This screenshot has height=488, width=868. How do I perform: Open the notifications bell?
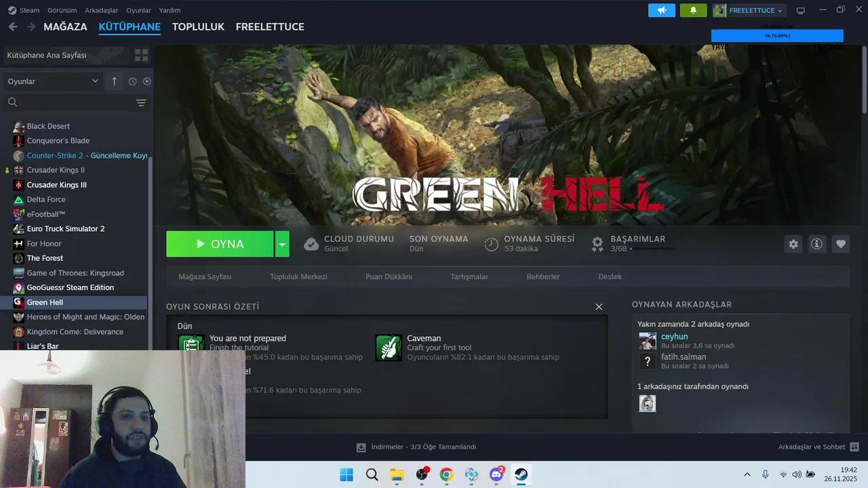click(693, 10)
